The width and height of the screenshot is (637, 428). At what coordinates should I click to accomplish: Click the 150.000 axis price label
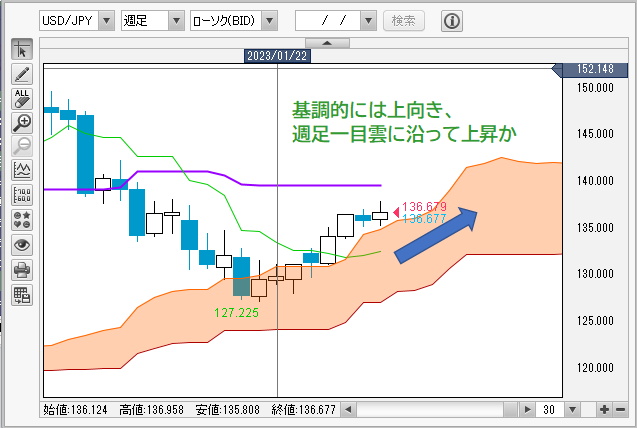(595, 88)
